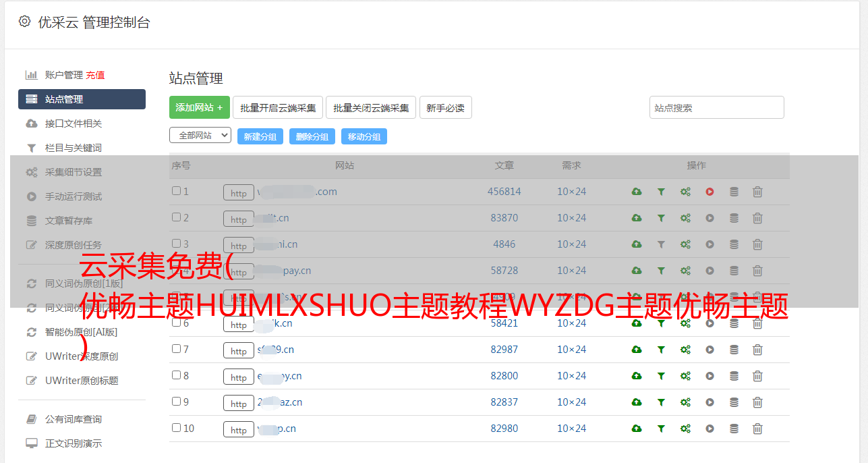Open the gears settings icon for row 1

point(685,192)
